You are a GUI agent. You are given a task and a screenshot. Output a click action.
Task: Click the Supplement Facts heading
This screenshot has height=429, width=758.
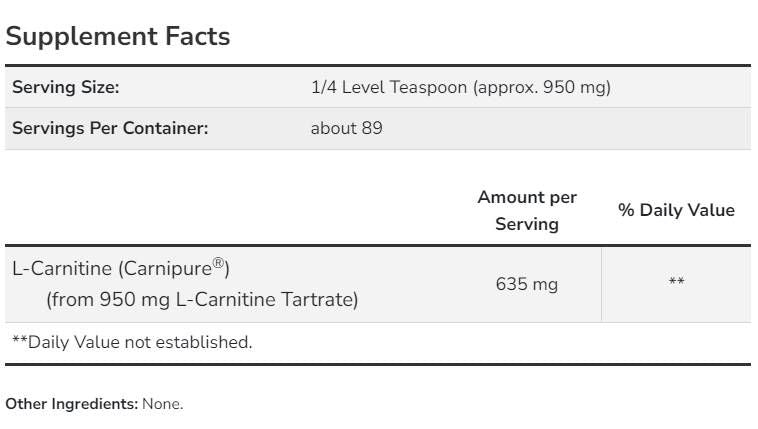pos(118,36)
